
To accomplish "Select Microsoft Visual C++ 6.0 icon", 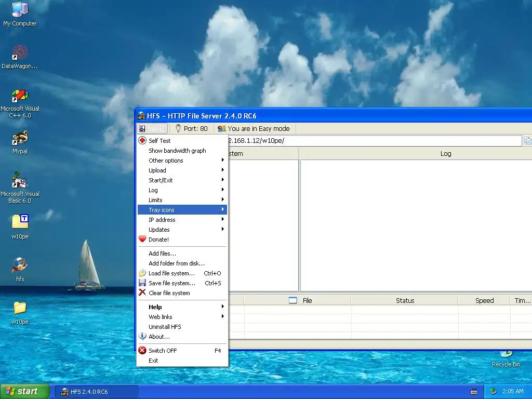I will click(x=20, y=103).
